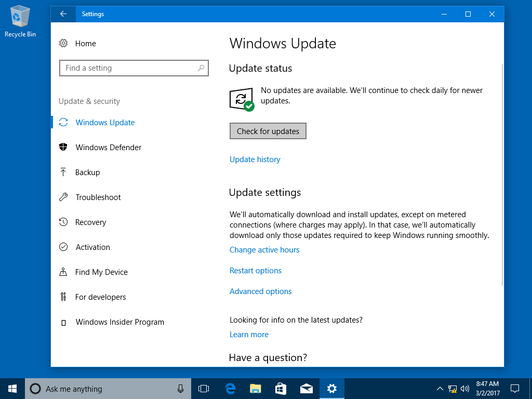Open For developers from the sidebar icon
The height and width of the screenshot is (399, 532).
click(63, 297)
